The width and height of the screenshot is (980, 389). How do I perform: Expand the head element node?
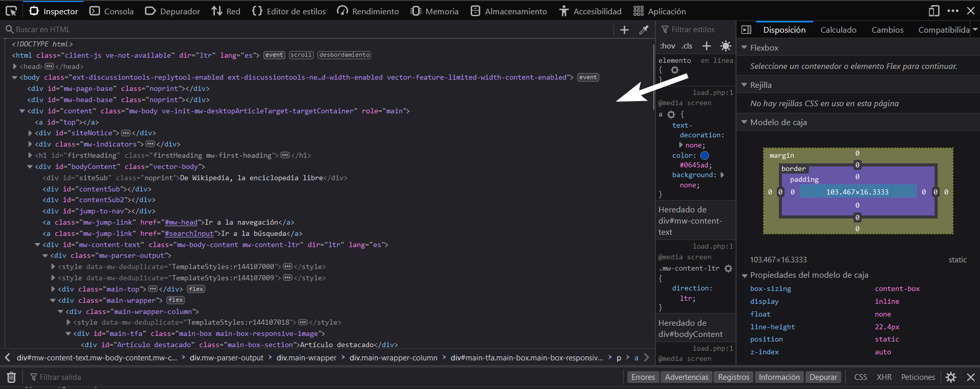pos(15,66)
